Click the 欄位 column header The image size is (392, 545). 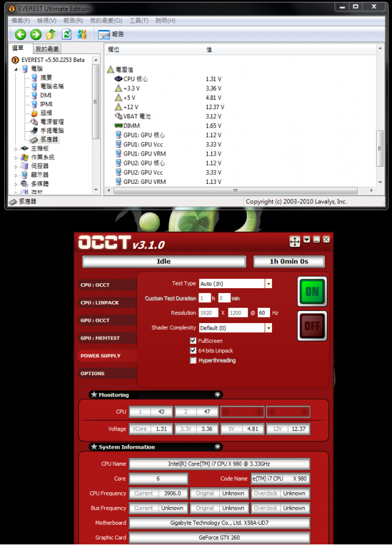[154, 50]
